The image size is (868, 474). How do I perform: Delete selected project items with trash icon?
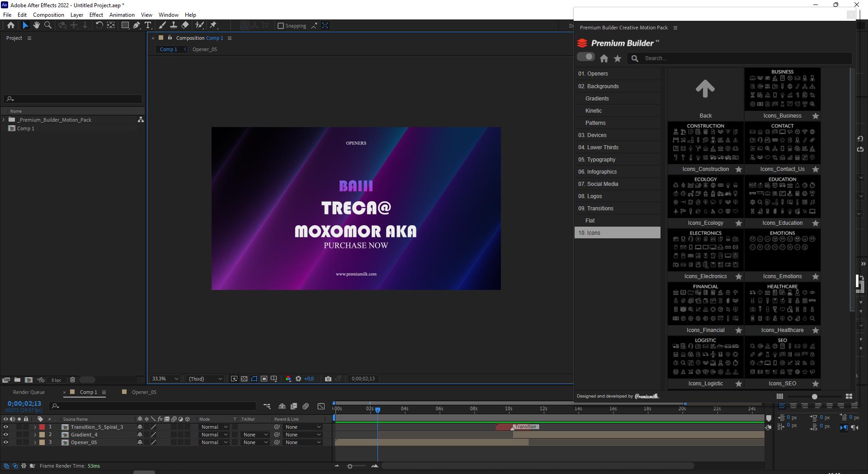coord(72,380)
